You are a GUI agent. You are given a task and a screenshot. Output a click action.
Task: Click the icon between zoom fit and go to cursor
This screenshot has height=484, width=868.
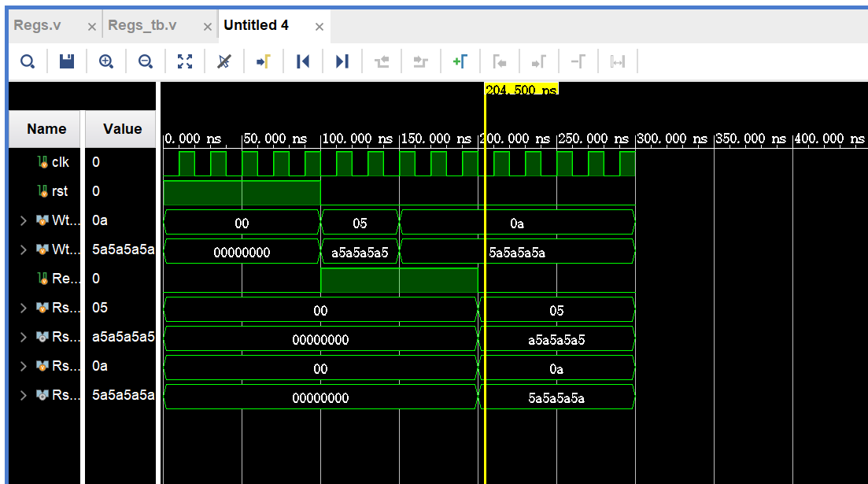[x=224, y=61]
